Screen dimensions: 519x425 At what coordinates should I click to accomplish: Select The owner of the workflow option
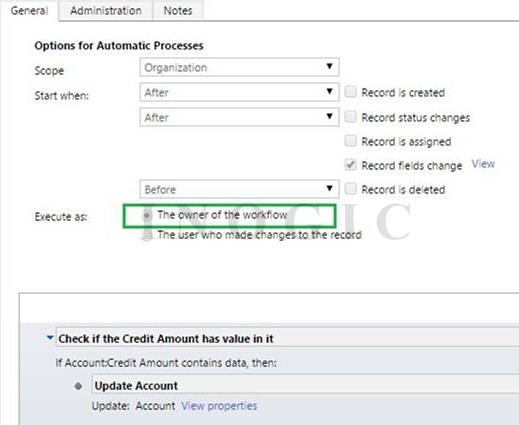pos(146,216)
